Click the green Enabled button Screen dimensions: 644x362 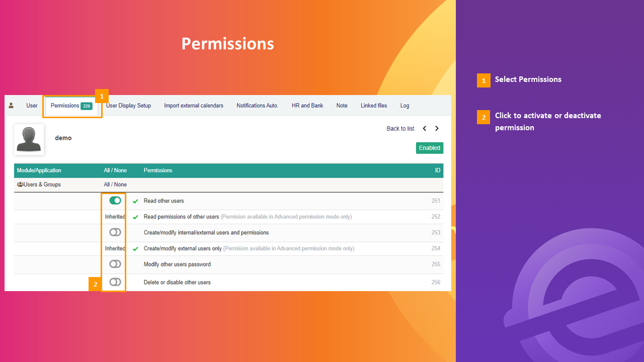coord(429,148)
